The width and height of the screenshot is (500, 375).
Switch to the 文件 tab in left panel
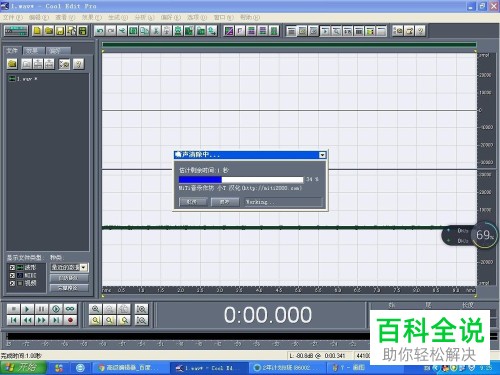(x=12, y=50)
